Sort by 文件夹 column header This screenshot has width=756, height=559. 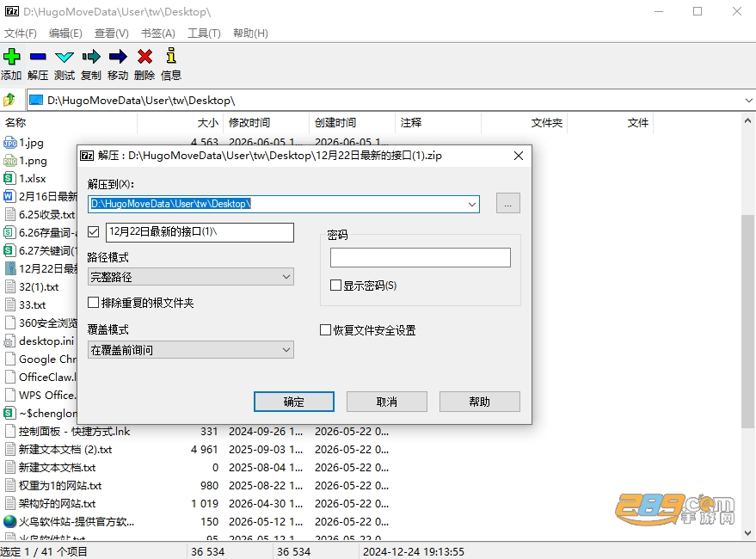525,122
